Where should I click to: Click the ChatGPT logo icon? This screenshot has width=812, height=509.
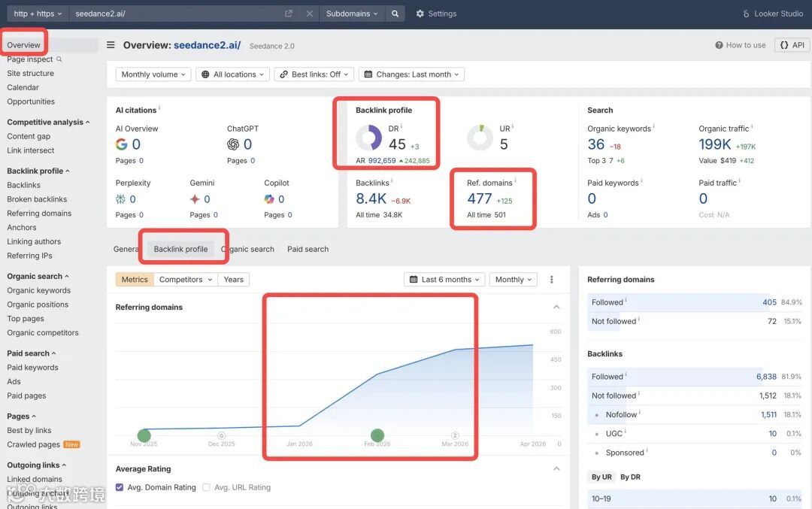pos(233,144)
